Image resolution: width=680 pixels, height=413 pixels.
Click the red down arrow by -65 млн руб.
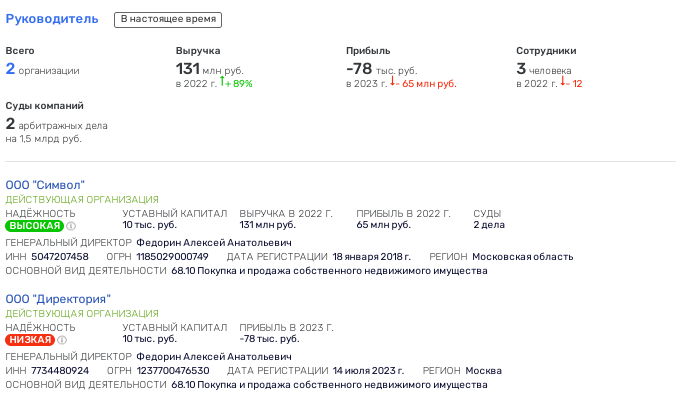pyautogui.click(x=392, y=81)
